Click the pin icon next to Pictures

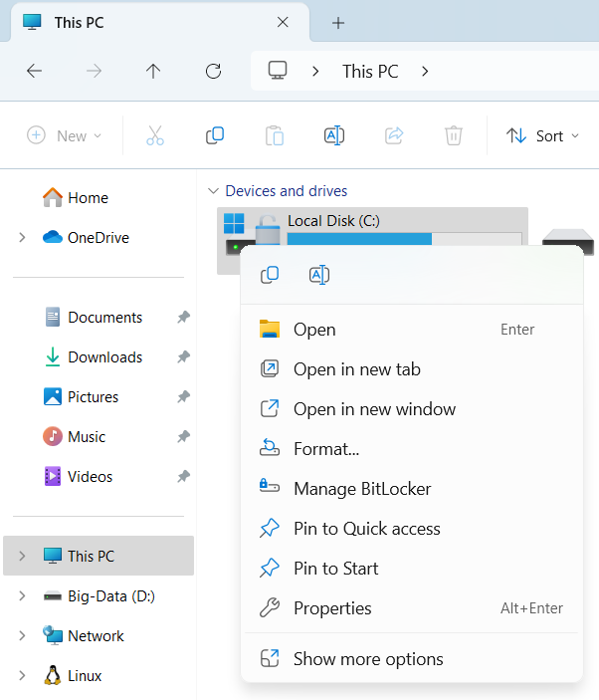click(183, 397)
